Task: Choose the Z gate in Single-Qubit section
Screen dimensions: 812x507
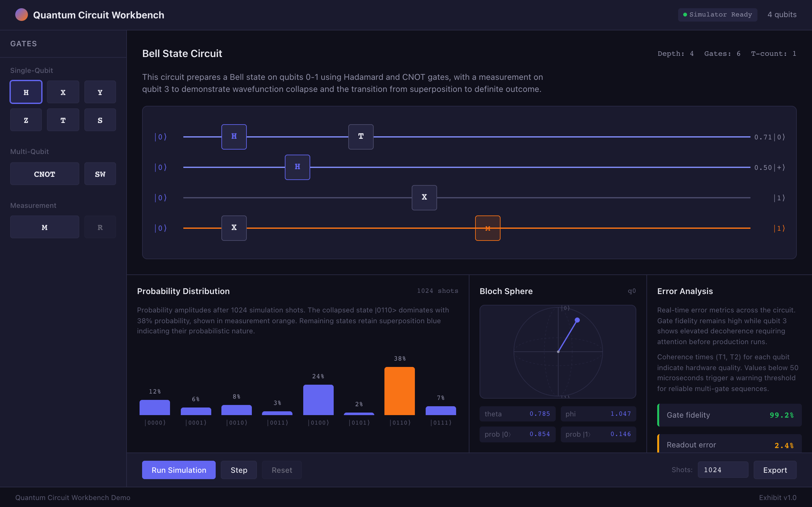Action: click(26, 120)
